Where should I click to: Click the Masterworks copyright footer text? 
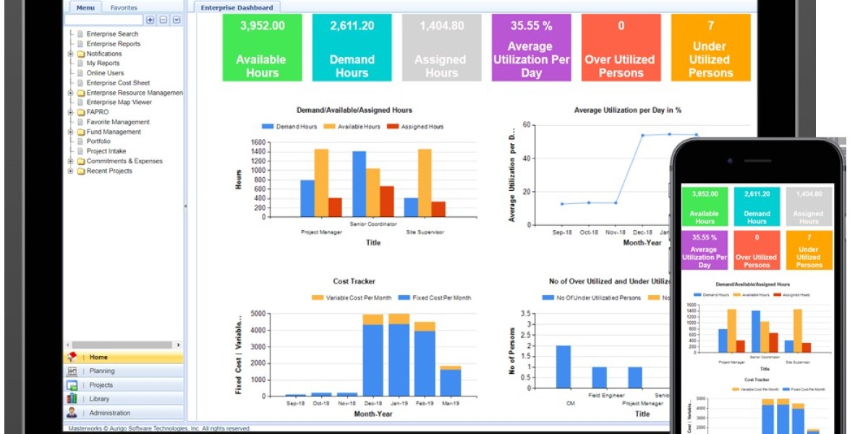pyautogui.click(x=159, y=428)
